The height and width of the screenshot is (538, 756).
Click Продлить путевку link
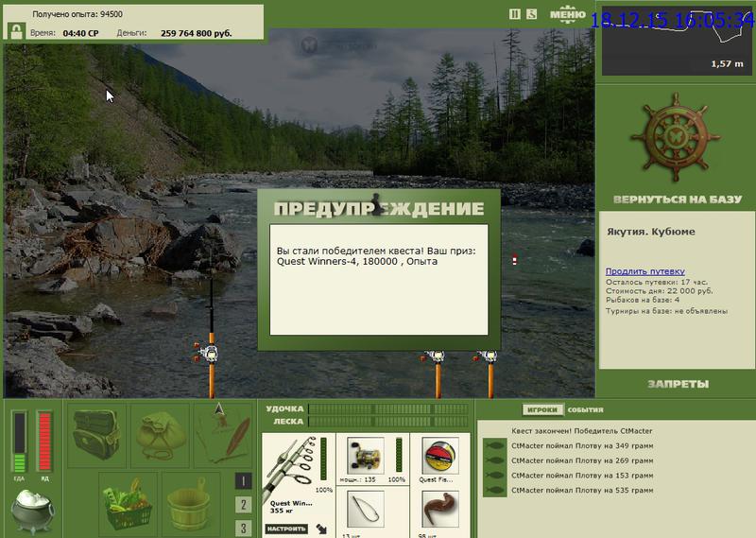pyautogui.click(x=645, y=271)
